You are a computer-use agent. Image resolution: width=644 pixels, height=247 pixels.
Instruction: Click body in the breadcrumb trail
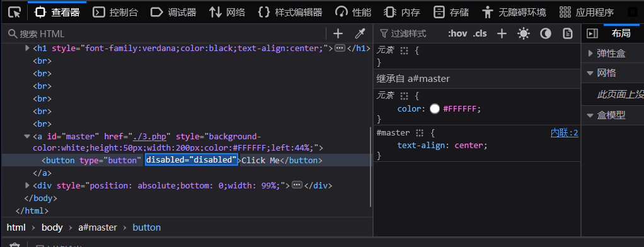tap(52, 227)
